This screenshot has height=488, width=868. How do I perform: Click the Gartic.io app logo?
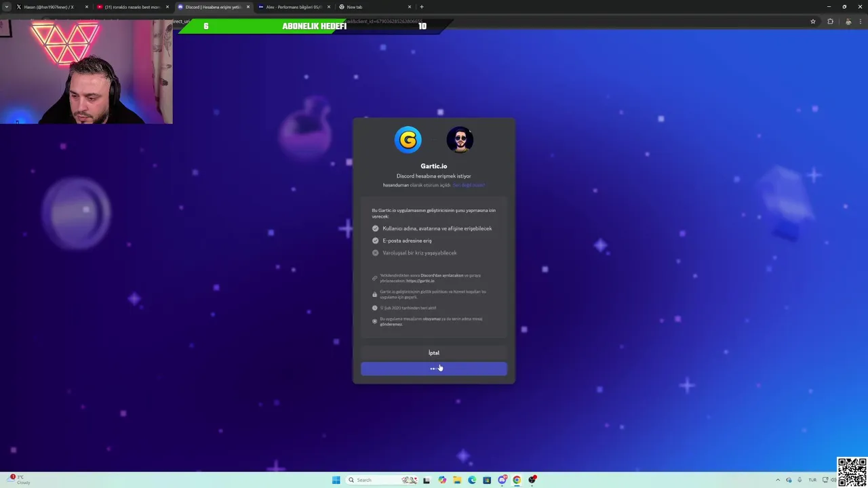click(408, 140)
